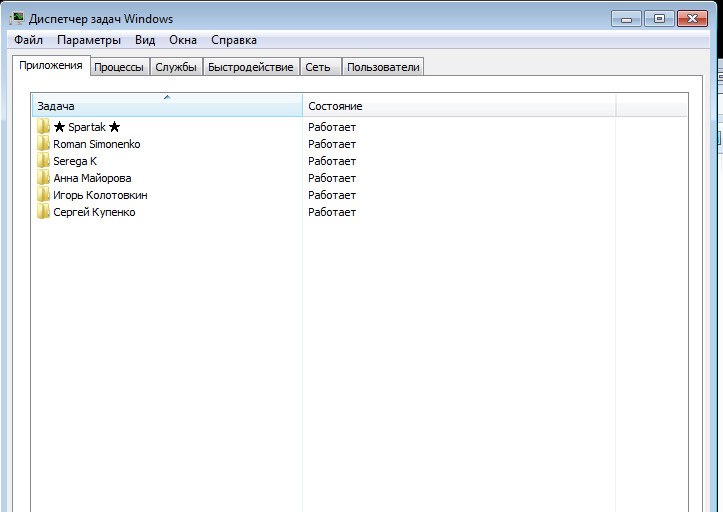The image size is (723, 512).
Task: Click the Task Manager title bar icon
Action: click(x=17, y=19)
